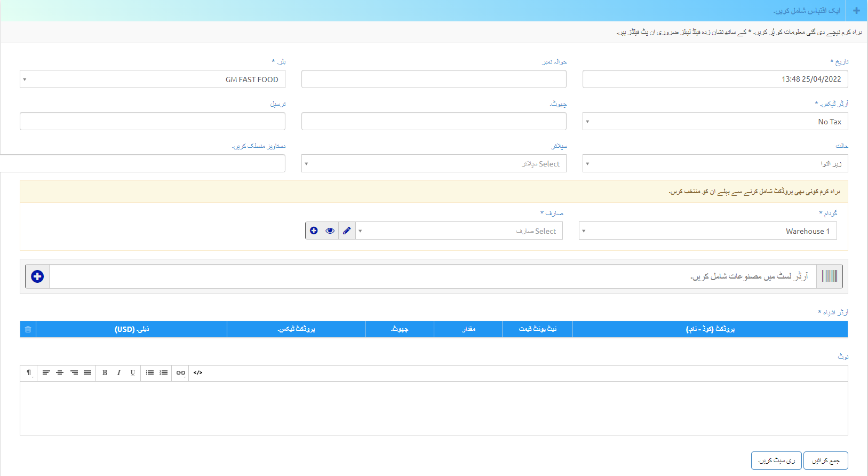The width and height of the screenshot is (868, 476).
Task: Click the underline icon in the editor toolbar
Action: [x=132, y=372]
